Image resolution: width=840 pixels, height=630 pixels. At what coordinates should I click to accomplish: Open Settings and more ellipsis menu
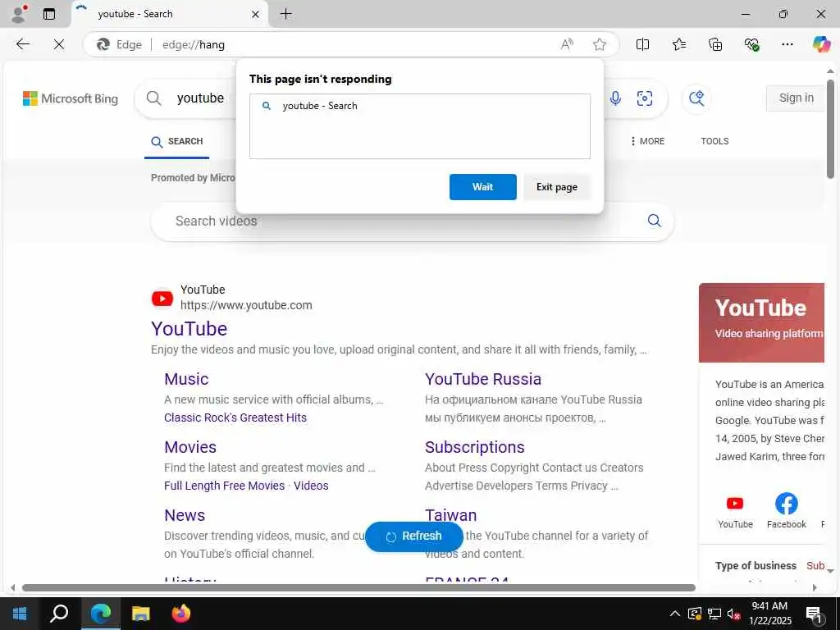[787, 44]
